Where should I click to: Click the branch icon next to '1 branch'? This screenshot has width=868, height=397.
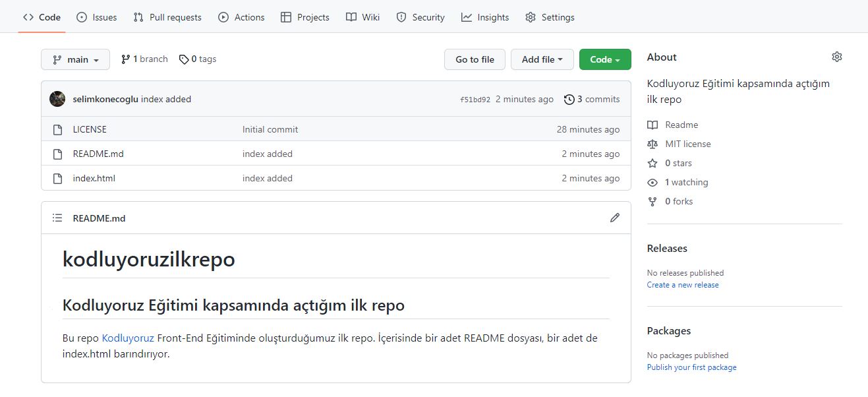125,59
